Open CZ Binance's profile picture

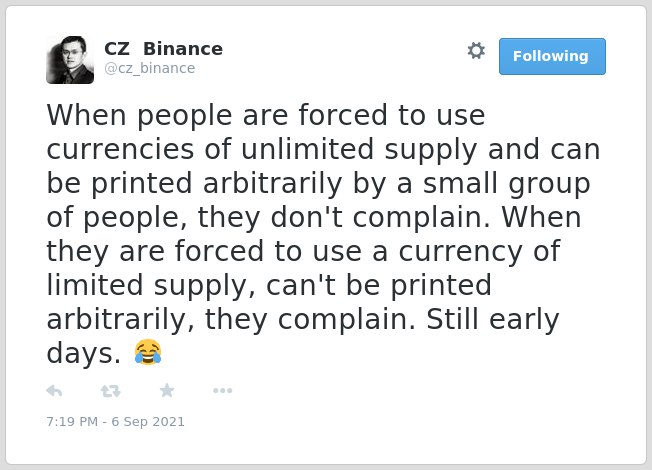pos(70,60)
